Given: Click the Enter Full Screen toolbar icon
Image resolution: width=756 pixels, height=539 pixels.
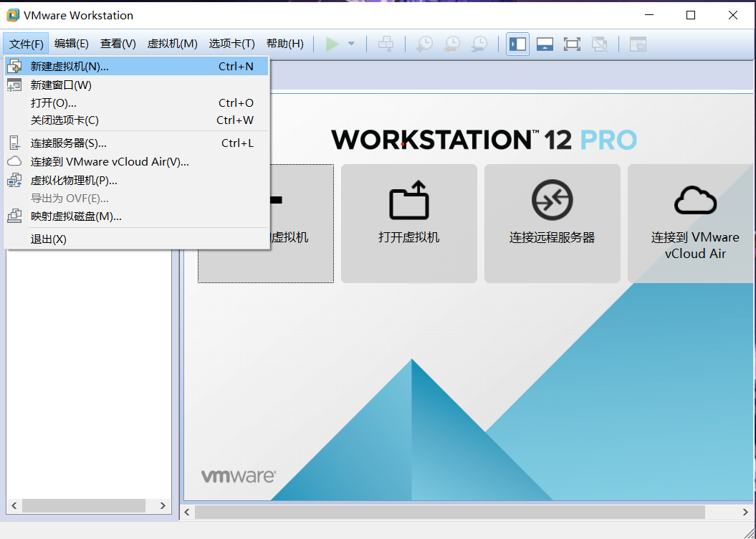Looking at the screenshot, I should click(x=572, y=44).
